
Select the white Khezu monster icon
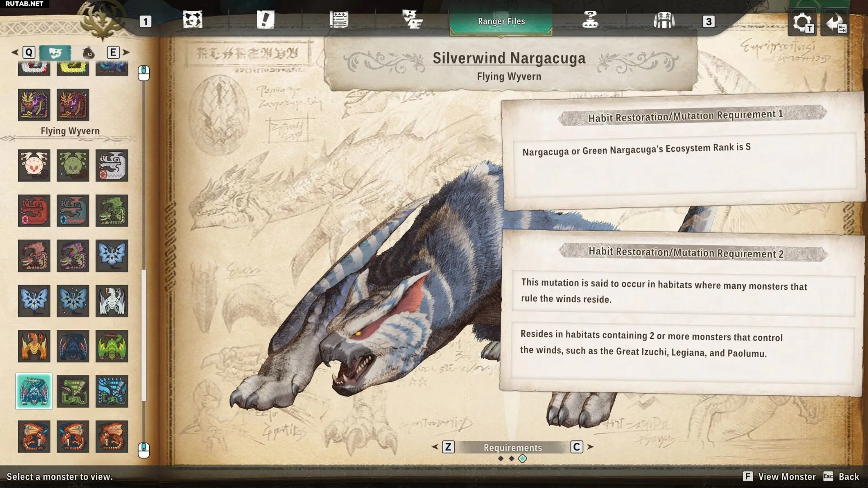click(x=112, y=165)
